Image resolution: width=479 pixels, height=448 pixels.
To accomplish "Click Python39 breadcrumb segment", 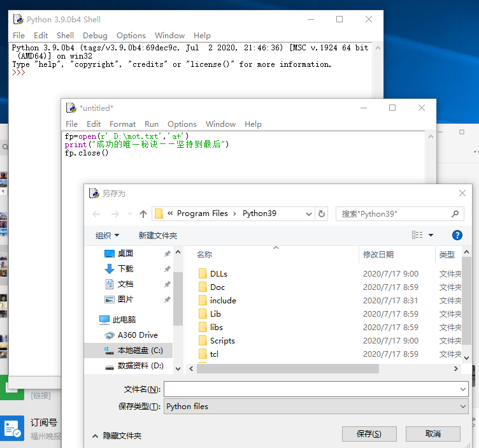I will coord(259,213).
